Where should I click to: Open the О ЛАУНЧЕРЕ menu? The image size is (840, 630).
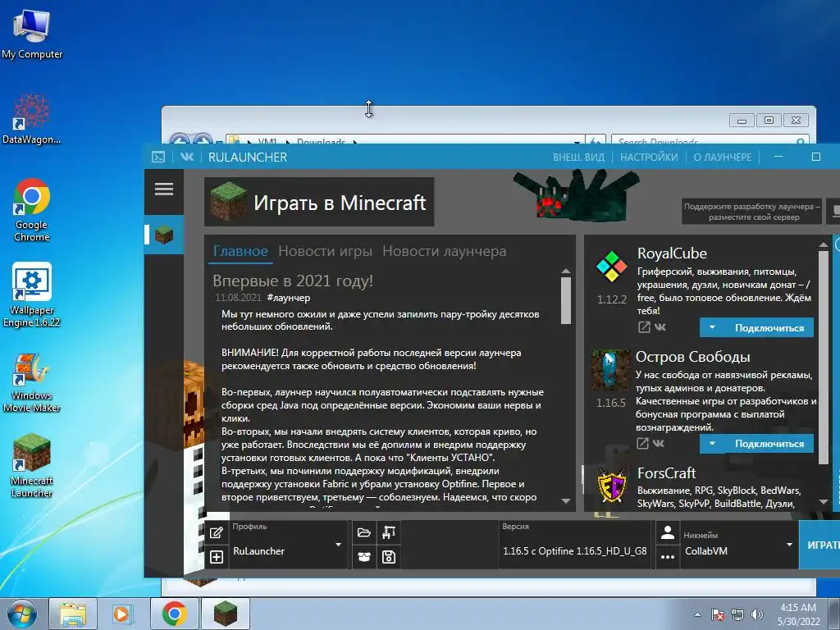point(723,157)
